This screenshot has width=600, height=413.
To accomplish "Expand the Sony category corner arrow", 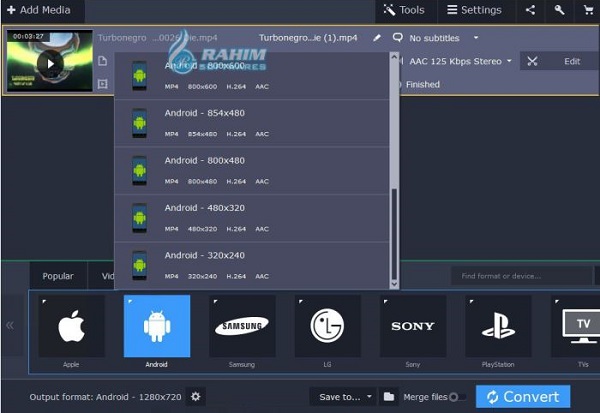I will [386, 302].
